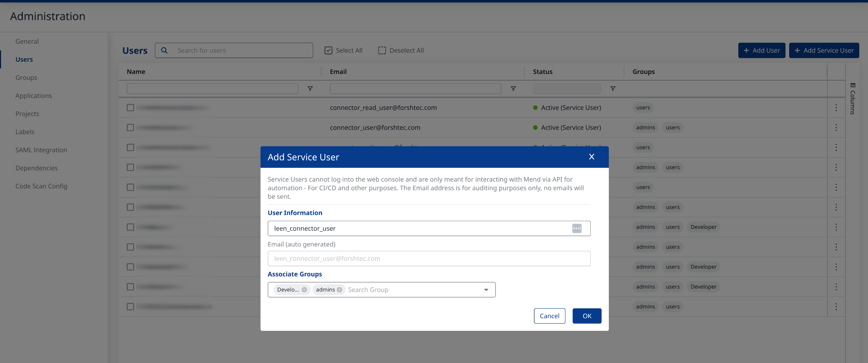Click the Add Service User button
The image size is (868, 363).
pyautogui.click(x=824, y=50)
